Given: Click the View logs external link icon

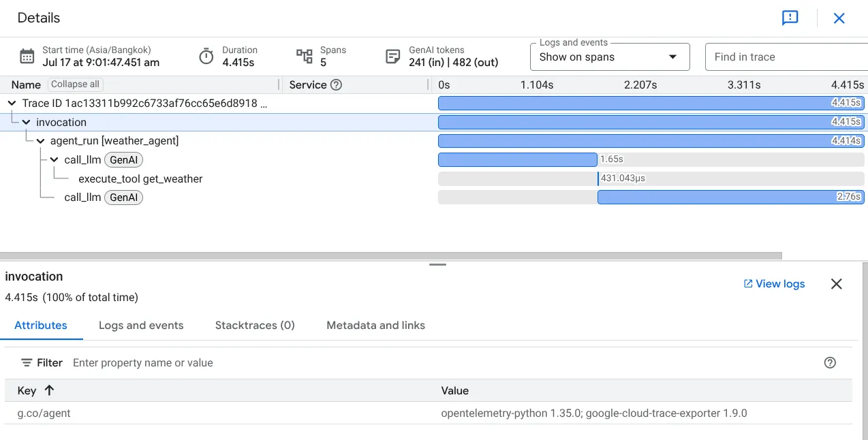Looking at the screenshot, I should pos(747,283).
